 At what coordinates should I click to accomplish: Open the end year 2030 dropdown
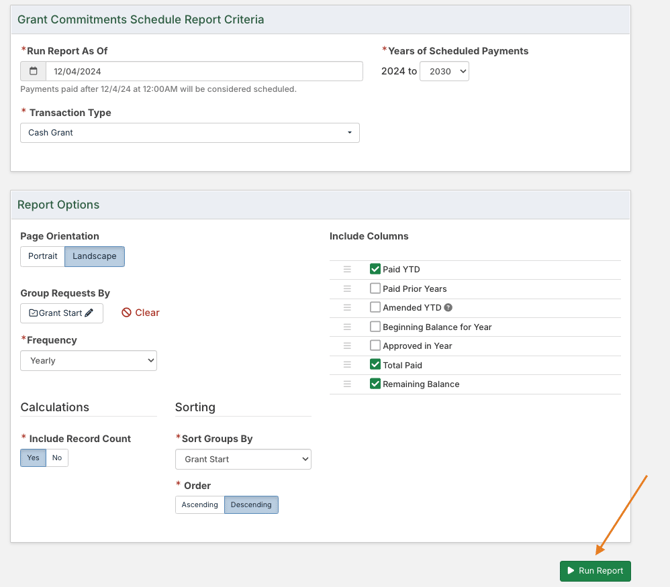[444, 71]
